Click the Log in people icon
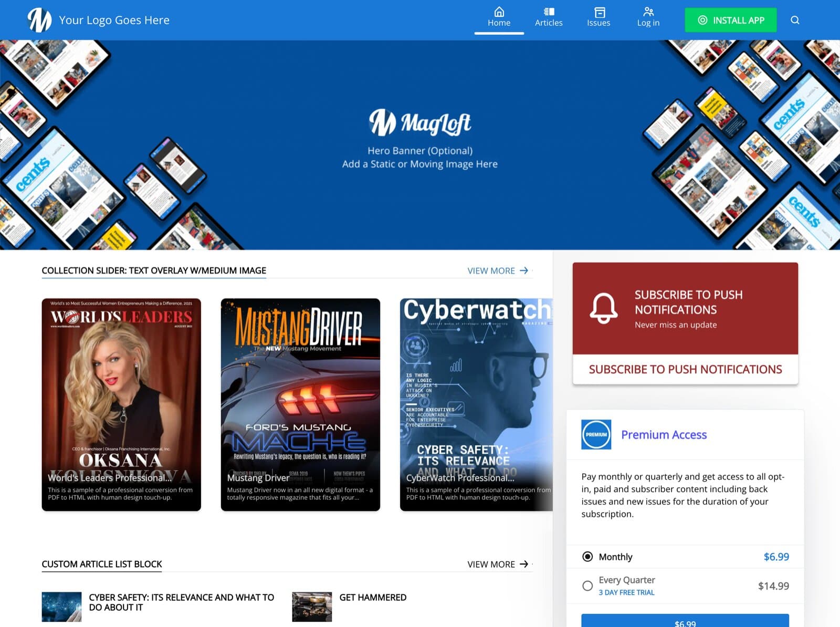This screenshot has width=840, height=627. pos(649,12)
